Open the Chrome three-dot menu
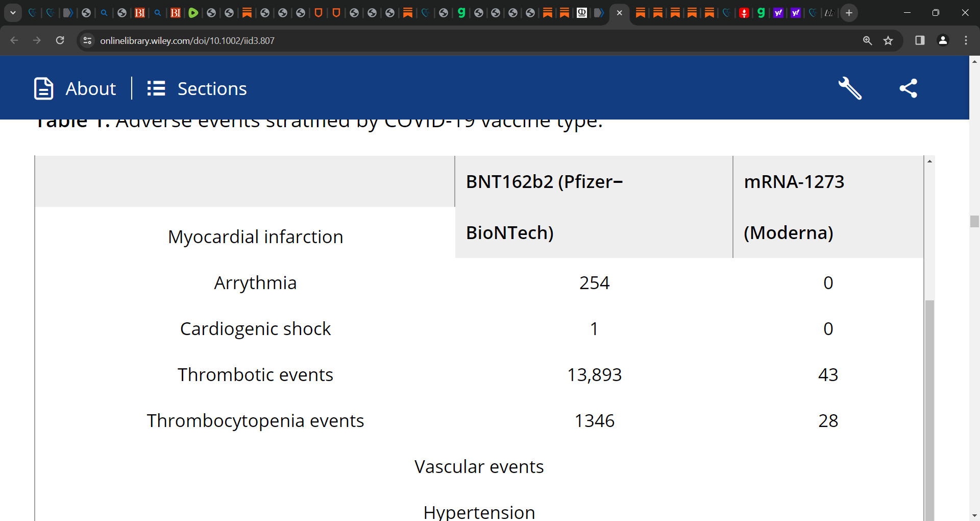Screen dimensions: 980x521 (966, 40)
